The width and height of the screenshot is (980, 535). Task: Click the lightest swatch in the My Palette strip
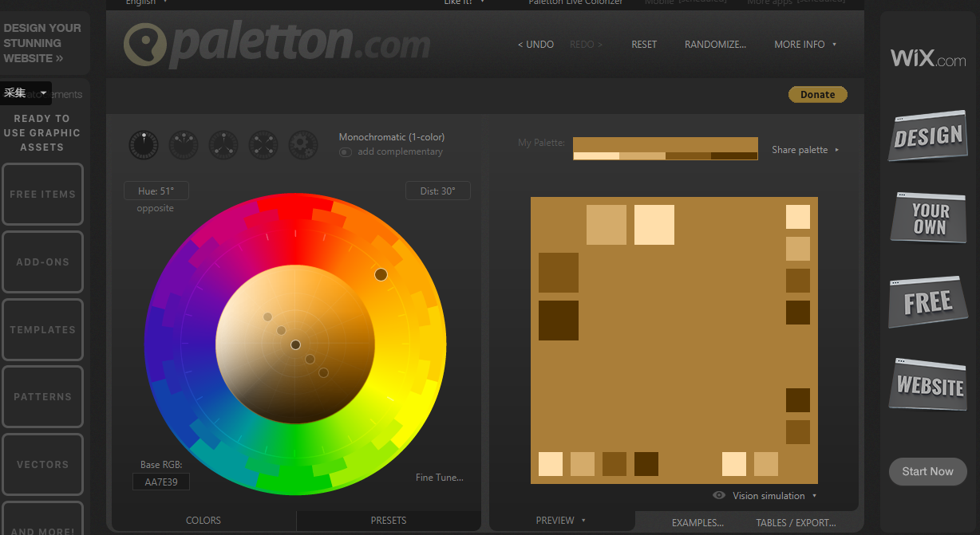(x=596, y=156)
